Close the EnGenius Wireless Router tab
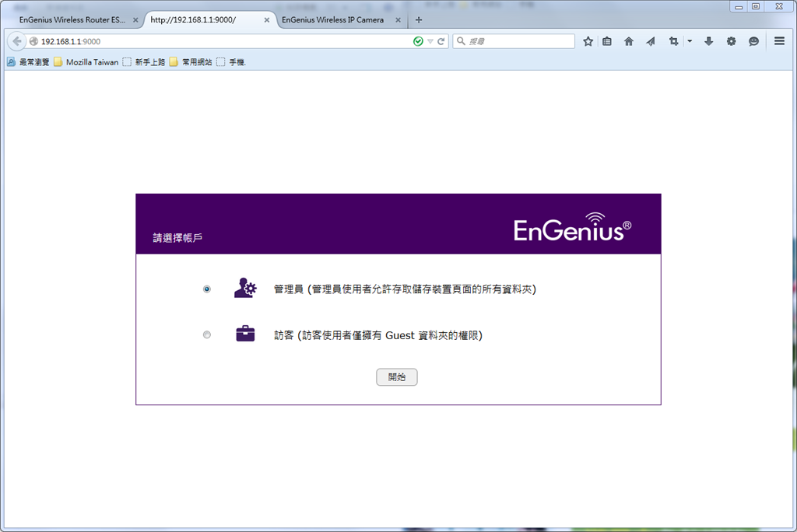Image resolution: width=797 pixels, height=532 pixels. coord(135,20)
